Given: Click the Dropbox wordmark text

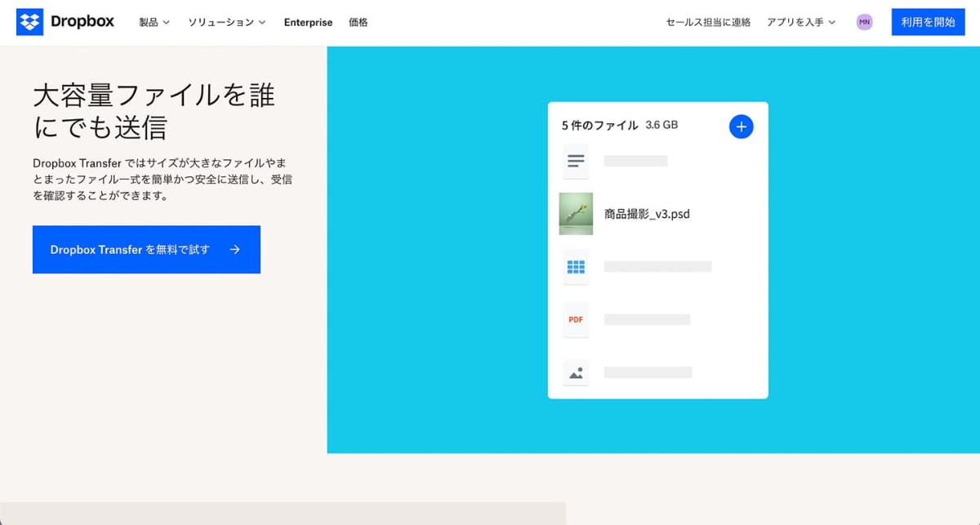Looking at the screenshot, I should point(82,22).
